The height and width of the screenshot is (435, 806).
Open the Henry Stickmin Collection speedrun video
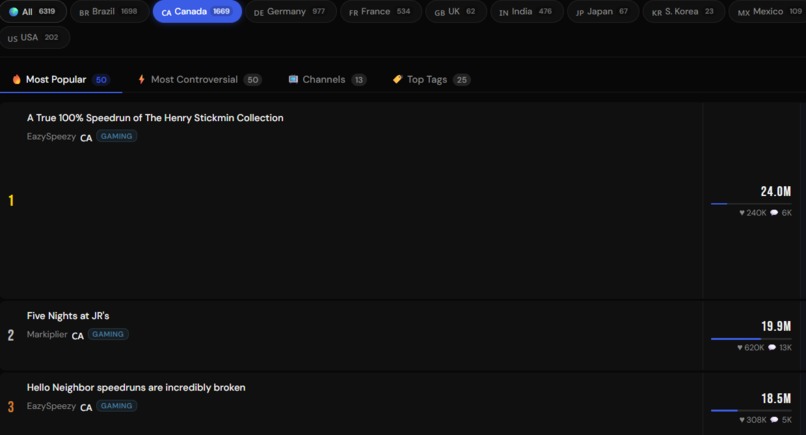coord(155,118)
